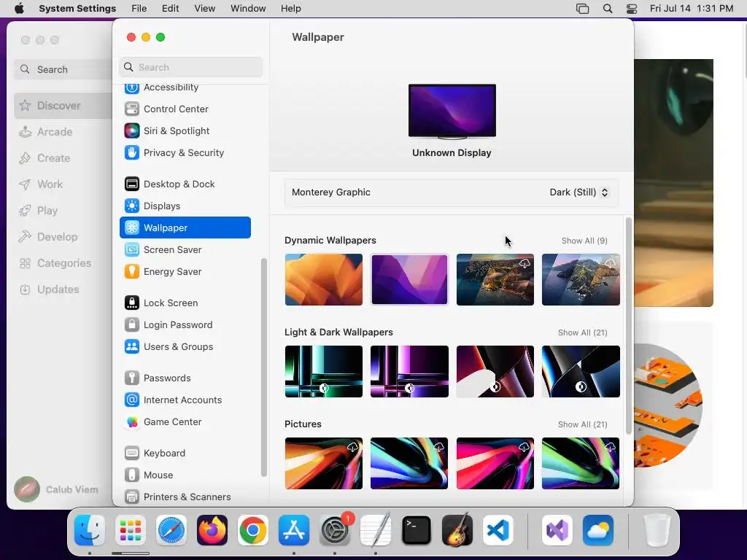
Task: Show all 21 Pictures wallpapers
Action: coord(582,425)
